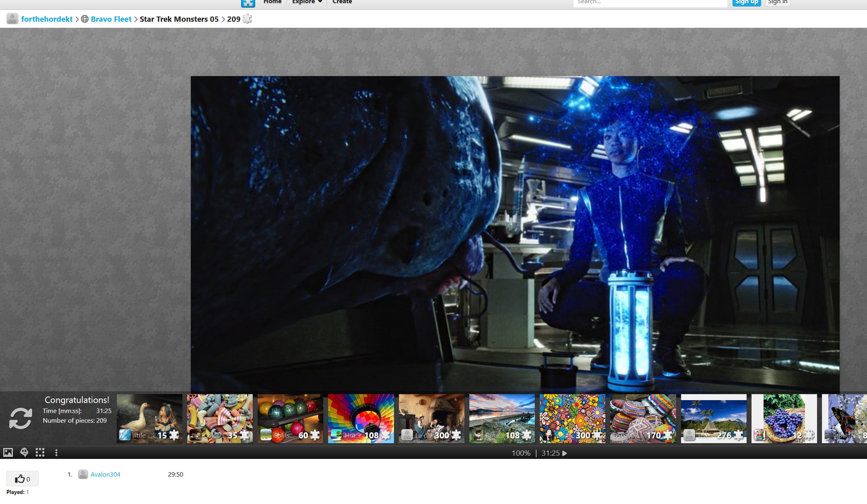Open the Create menu item
The height and width of the screenshot is (504, 867).
pyautogui.click(x=342, y=2)
